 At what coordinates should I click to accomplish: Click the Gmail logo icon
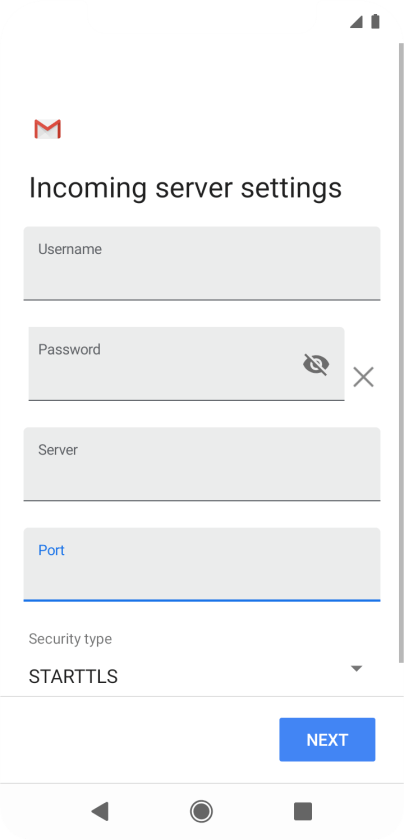click(47, 129)
